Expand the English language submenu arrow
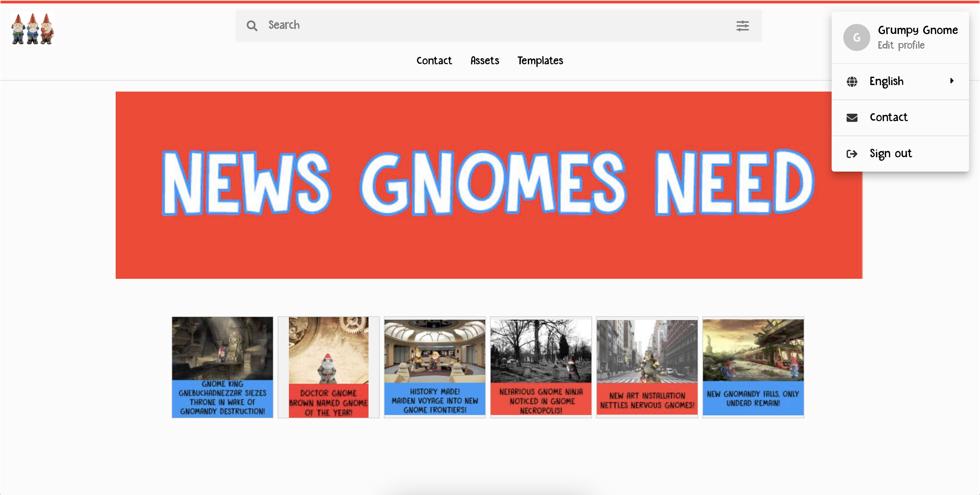The width and height of the screenshot is (980, 495). pyautogui.click(x=951, y=81)
